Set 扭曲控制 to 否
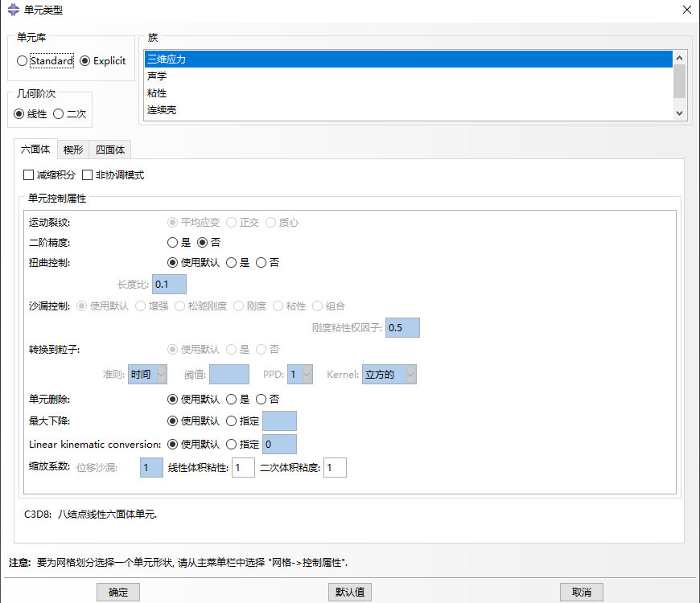700x603 pixels. pos(261,263)
